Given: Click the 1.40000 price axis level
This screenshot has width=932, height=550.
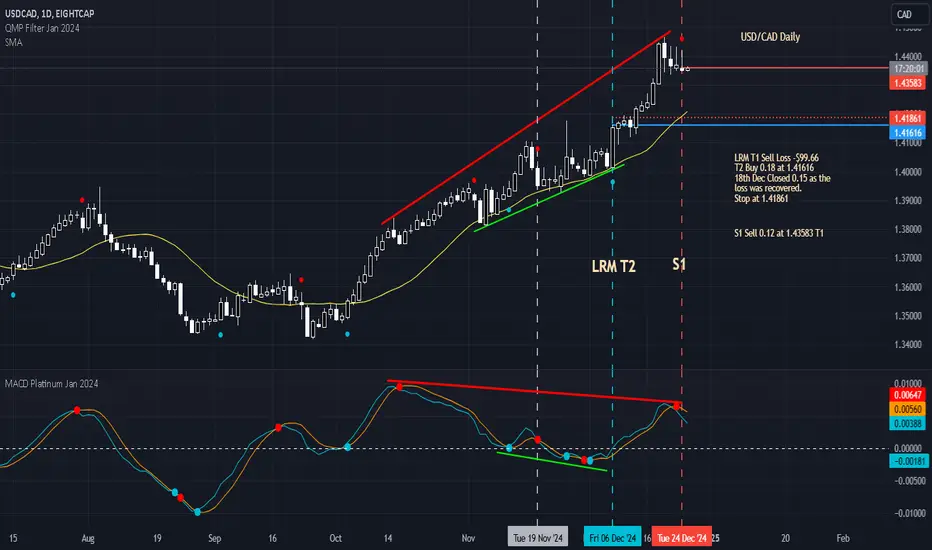Looking at the screenshot, I should click(908, 172).
